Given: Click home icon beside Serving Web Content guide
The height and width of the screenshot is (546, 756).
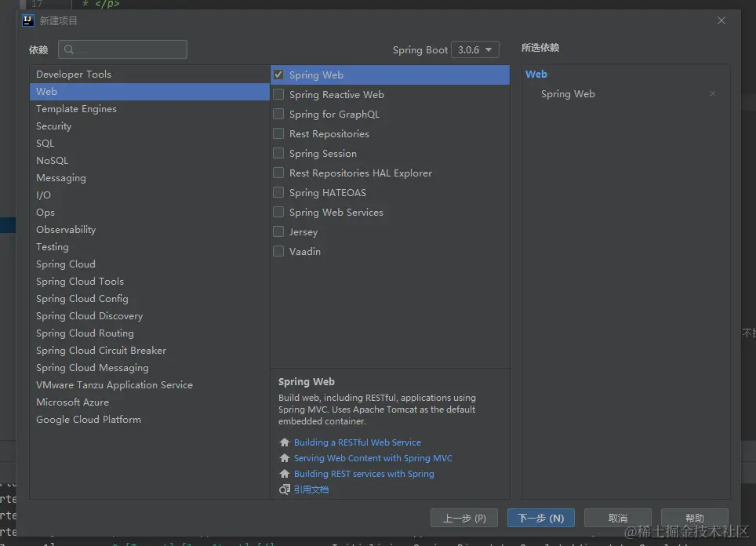Looking at the screenshot, I should (x=285, y=458).
